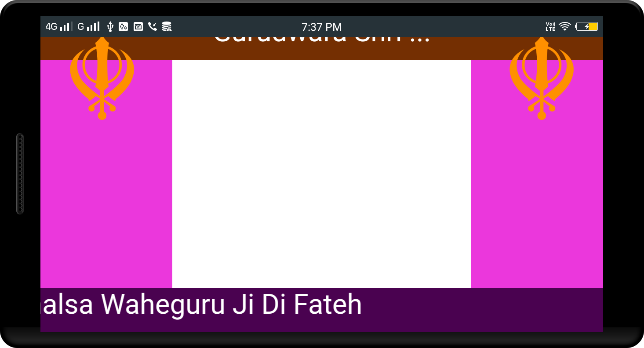Tap the charging battery icon

coord(586,27)
